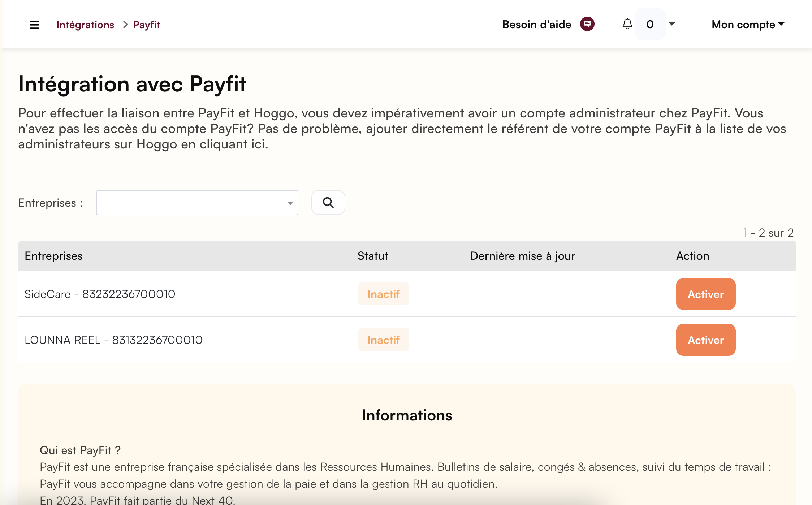
Task: Click the help chat bubble icon
Action: (587, 24)
